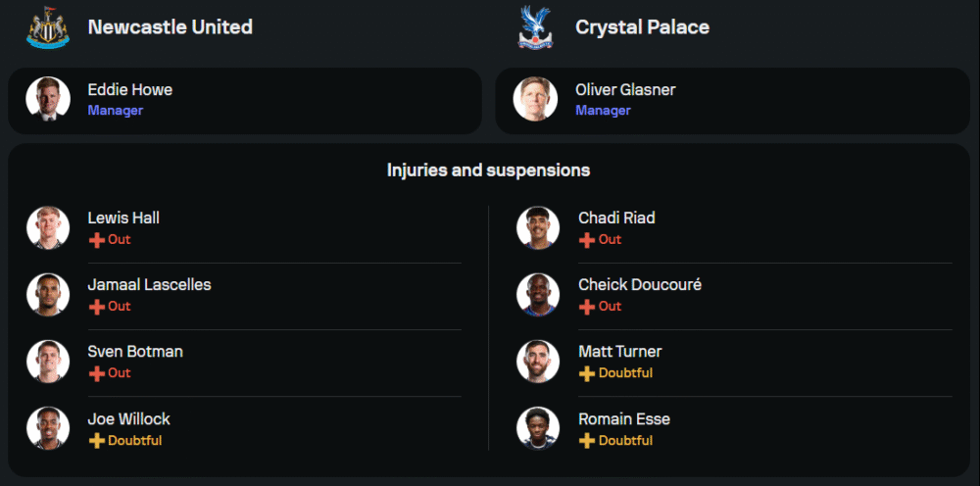The image size is (980, 486).
Task: Click Lewis Hall's red Out injury icon
Action: point(96,239)
